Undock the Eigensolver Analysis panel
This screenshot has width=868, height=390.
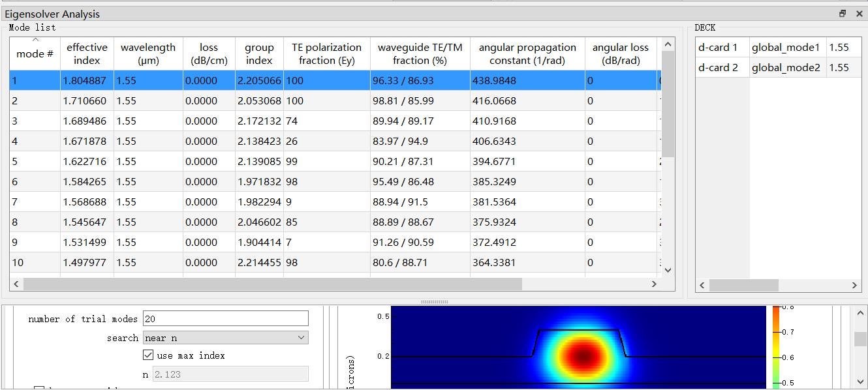(843, 14)
